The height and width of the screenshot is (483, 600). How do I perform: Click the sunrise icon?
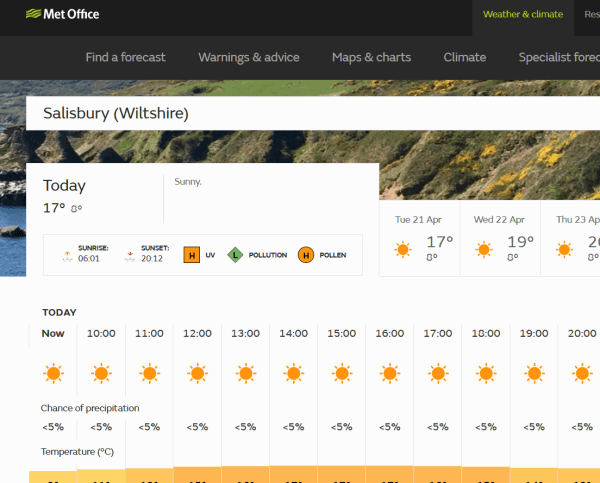coord(66,254)
